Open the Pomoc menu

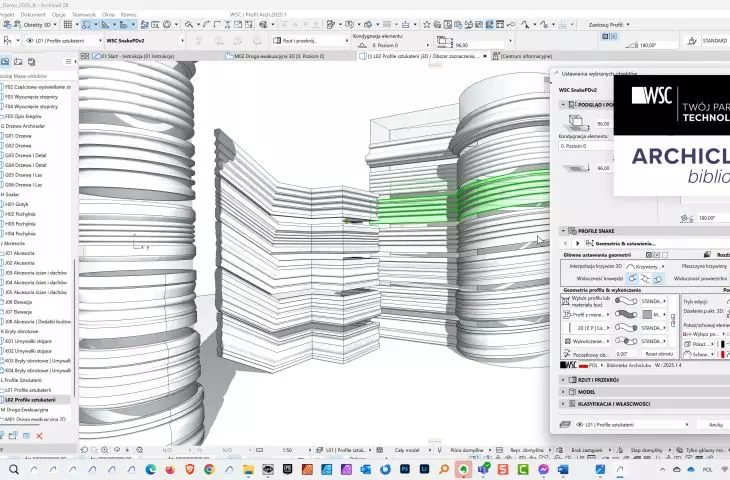[x=128, y=15]
